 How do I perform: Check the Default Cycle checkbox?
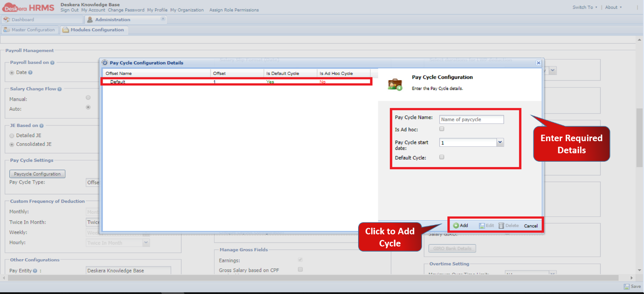tap(442, 157)
